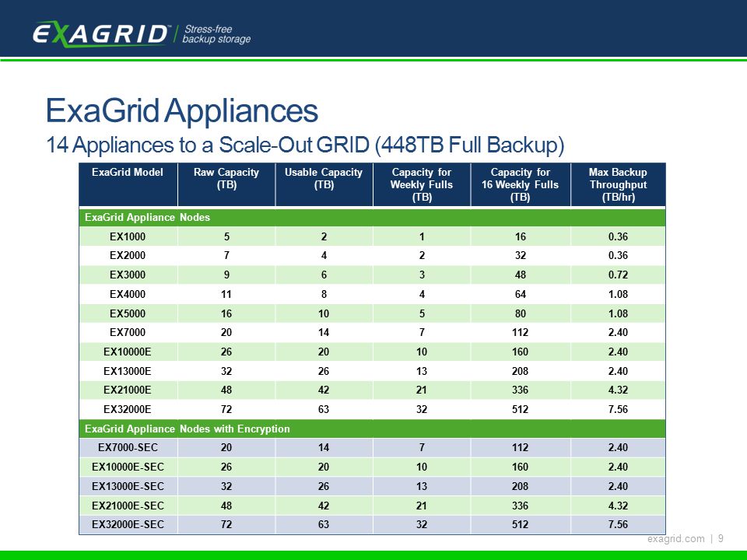Click the EX2000 model cell
Screen dimensions: 747x560
pos(128,256)
